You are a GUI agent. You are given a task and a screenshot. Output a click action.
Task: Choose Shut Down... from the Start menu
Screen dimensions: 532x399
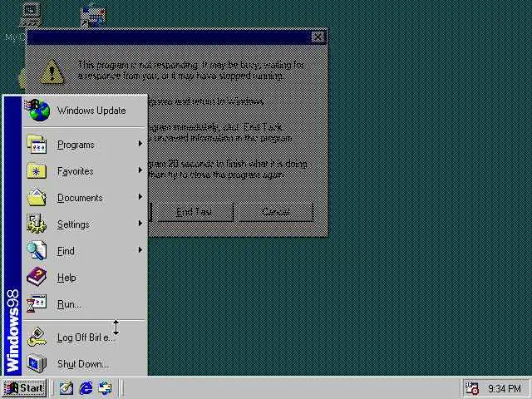[x=85, y=364]
